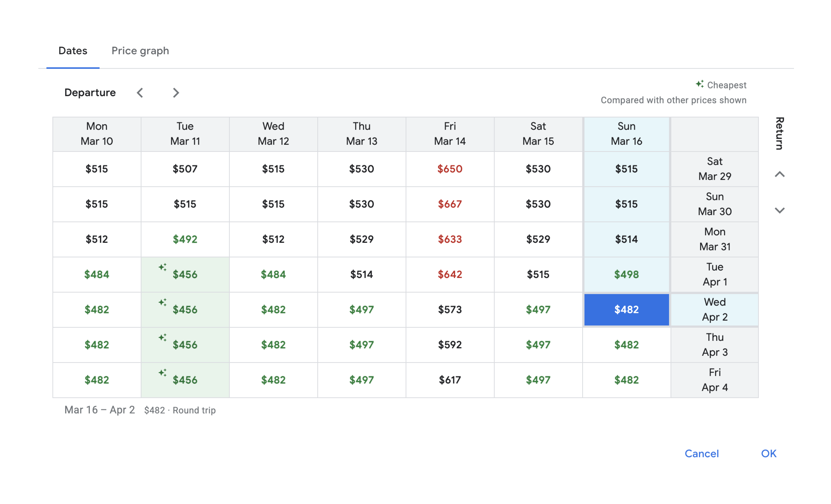Choose $492 fare returning Mon Mar 31
This screenshot has width=831, height=504.
click(x=185, y=239)
